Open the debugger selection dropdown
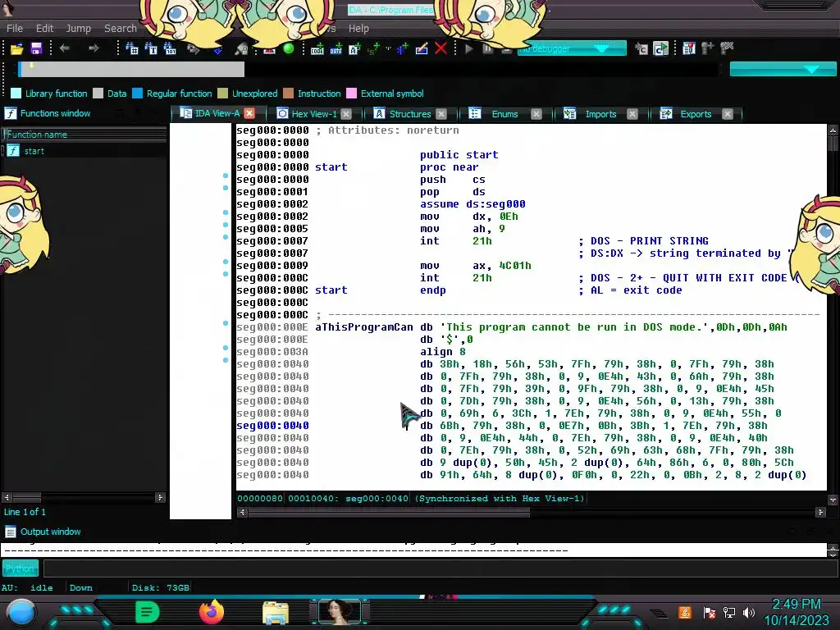 coord(572,48)
